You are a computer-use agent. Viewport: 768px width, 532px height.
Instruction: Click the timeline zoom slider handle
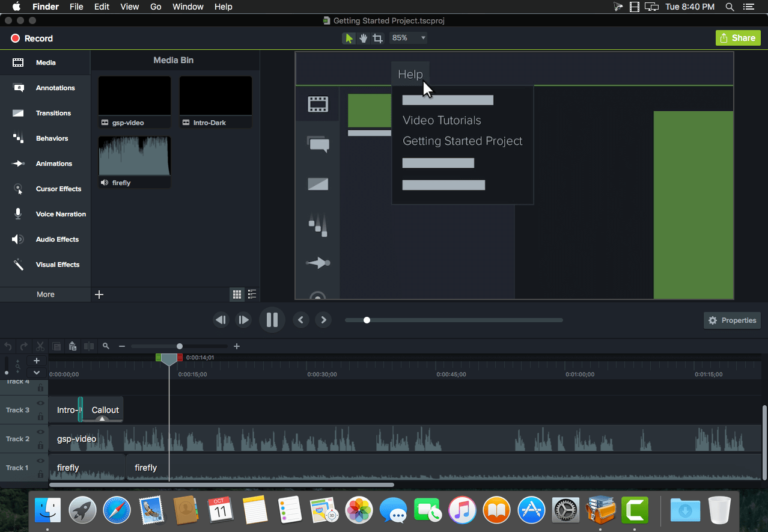click(x=180, y=346)
